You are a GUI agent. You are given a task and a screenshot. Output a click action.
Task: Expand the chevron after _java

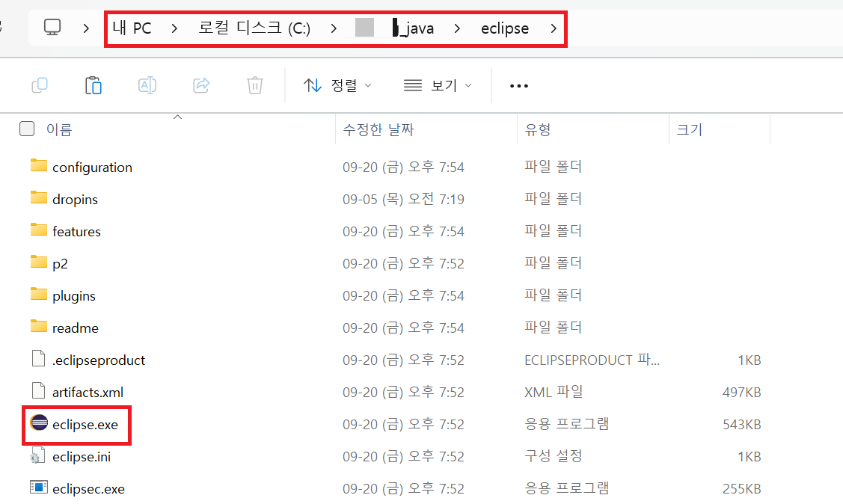pos(457,28)
